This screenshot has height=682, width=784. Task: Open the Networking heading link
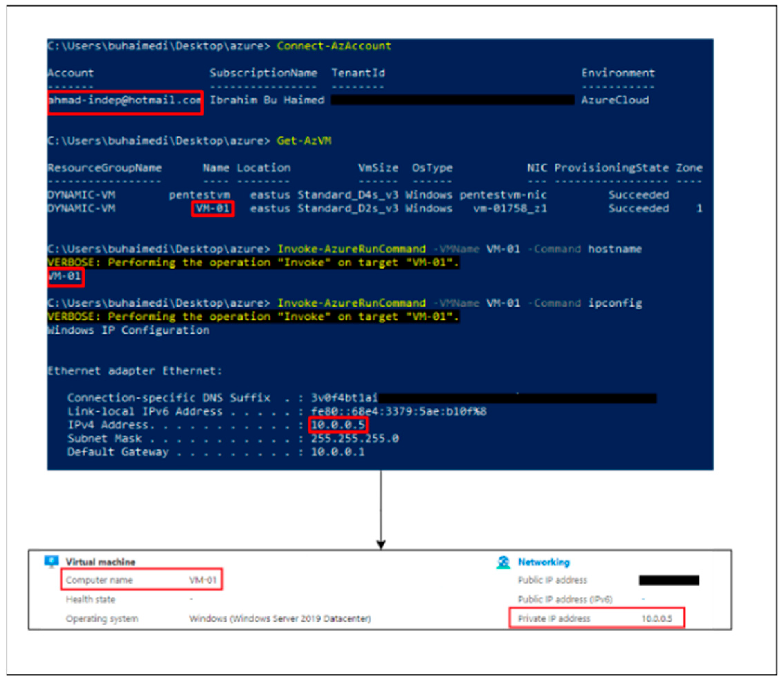[x=544, y=562]
